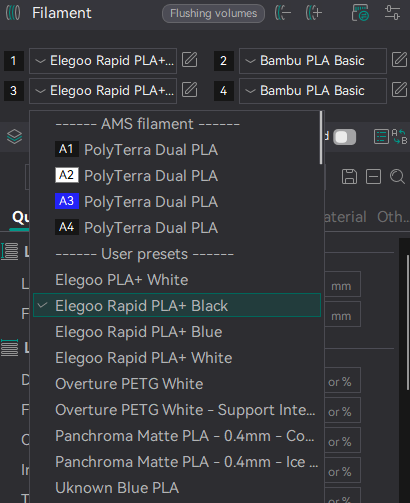
Task: Click filament 2 color swatch
Action: (224, 61)
